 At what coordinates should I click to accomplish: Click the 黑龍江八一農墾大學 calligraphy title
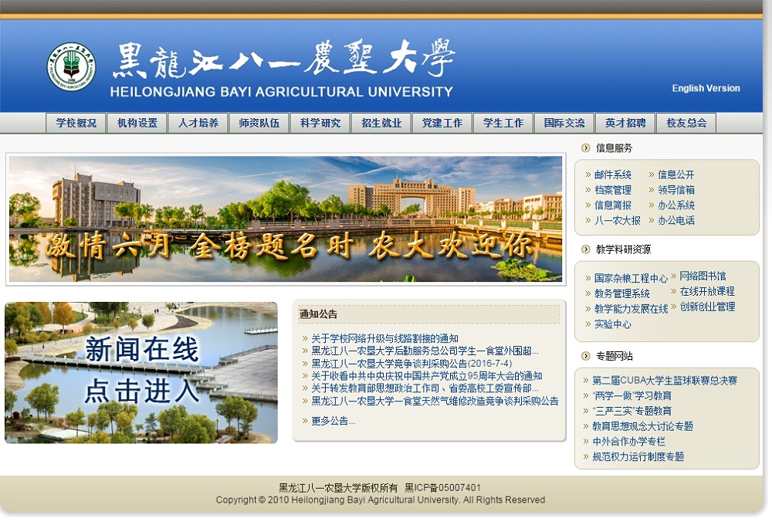click(x=284, y=59)
